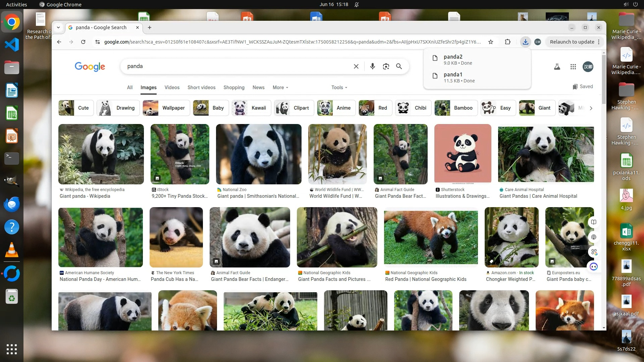Open the Giant panda Wikipedia link

click(x=85, y=196)
